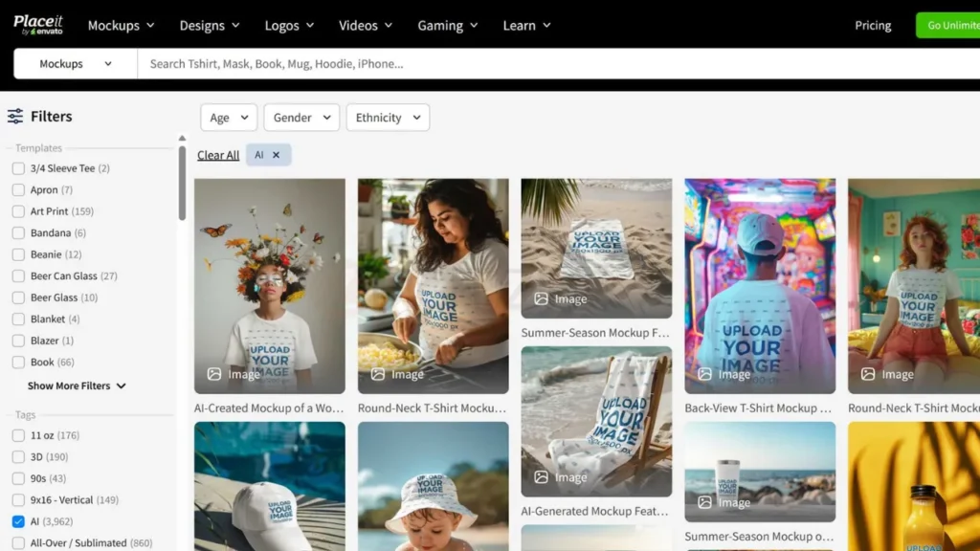Open the Logos menu
Screen dimensions: 980x551
point(291,26)
